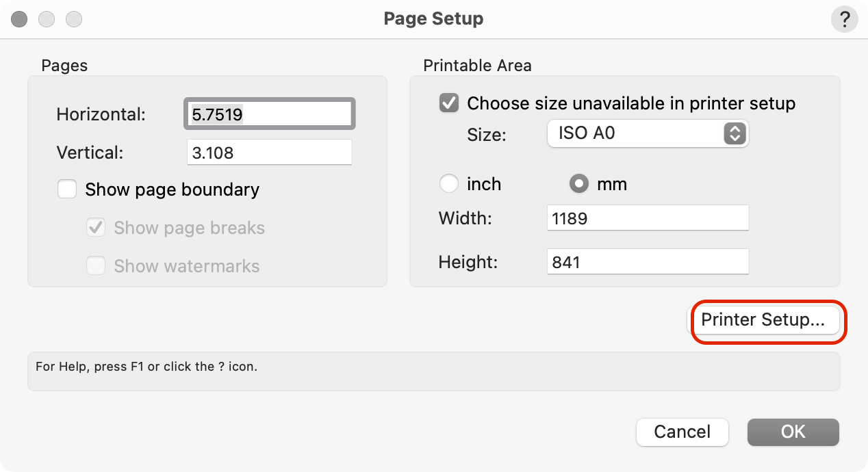
Task: Focus the Width field showing 1189
Action: [x=648, y=218]
